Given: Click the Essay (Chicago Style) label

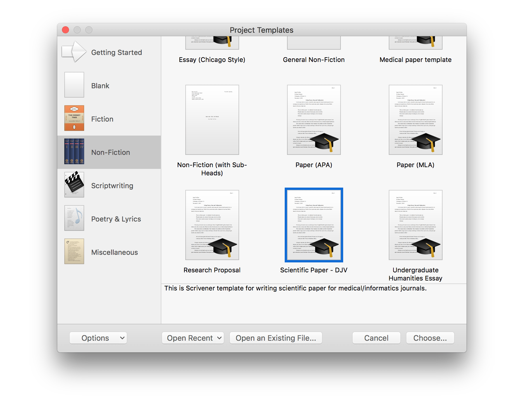Looking at the screenshot, I should [x=212, y=60].
